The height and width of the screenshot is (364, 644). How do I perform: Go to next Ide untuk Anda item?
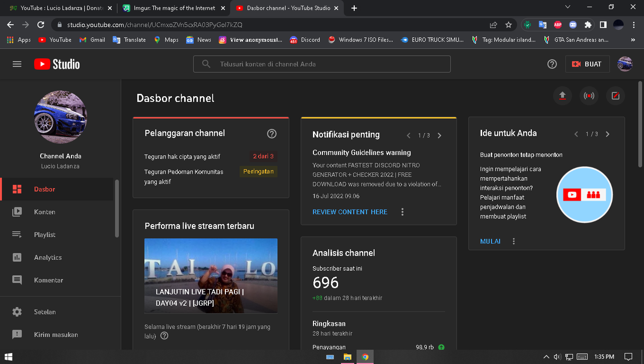click(x=607, y=134)
